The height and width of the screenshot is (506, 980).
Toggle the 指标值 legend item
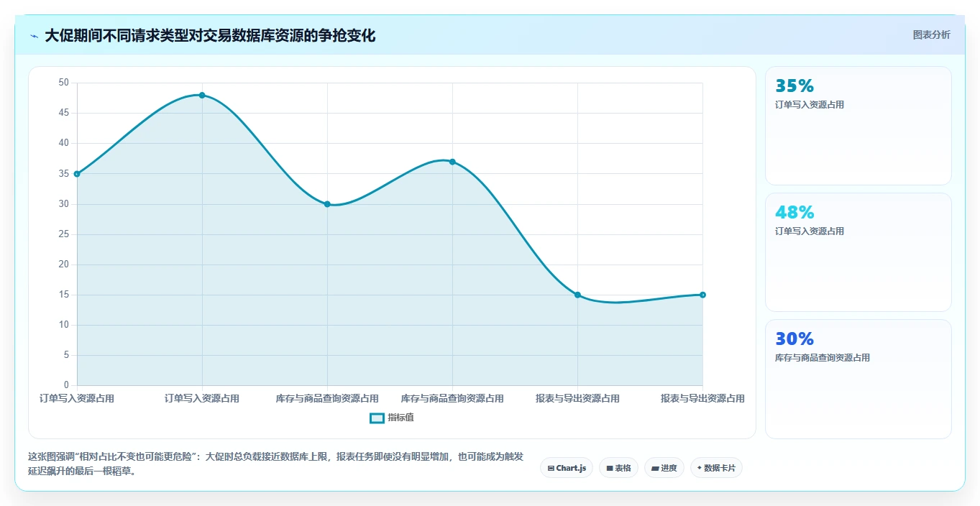click(392, 418)
